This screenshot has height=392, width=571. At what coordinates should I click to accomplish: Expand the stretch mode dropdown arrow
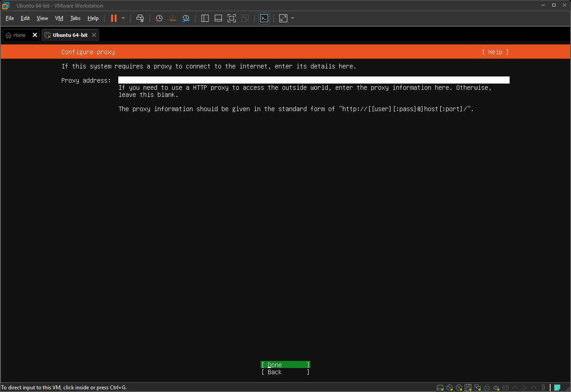(x=293, y=18)
